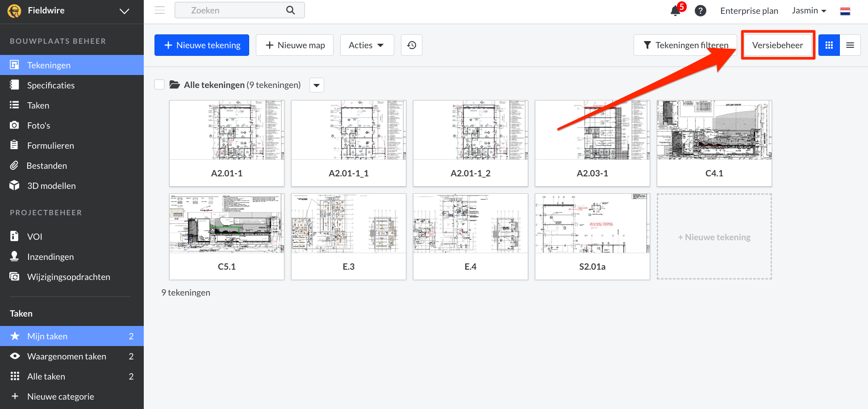Open Wijzigingsopdrachten in the sidebar
This screenshot has height=409, width=868.
point(72,277)
